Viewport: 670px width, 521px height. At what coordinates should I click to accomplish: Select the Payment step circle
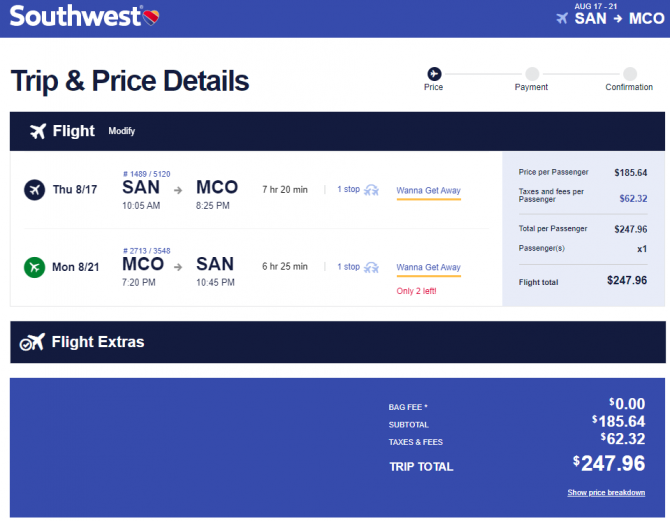(532, 74)
